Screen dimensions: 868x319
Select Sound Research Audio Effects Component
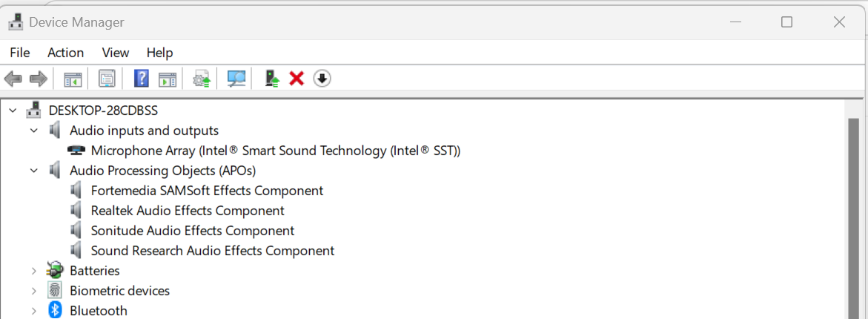tap(212, 251)
